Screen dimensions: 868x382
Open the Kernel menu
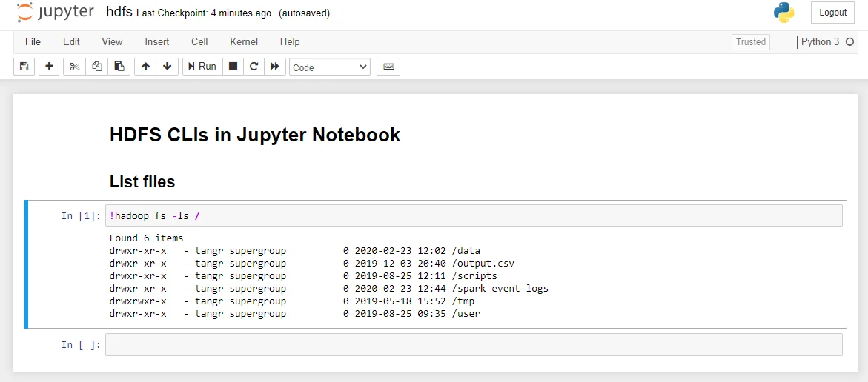click(x=244, y=42)
